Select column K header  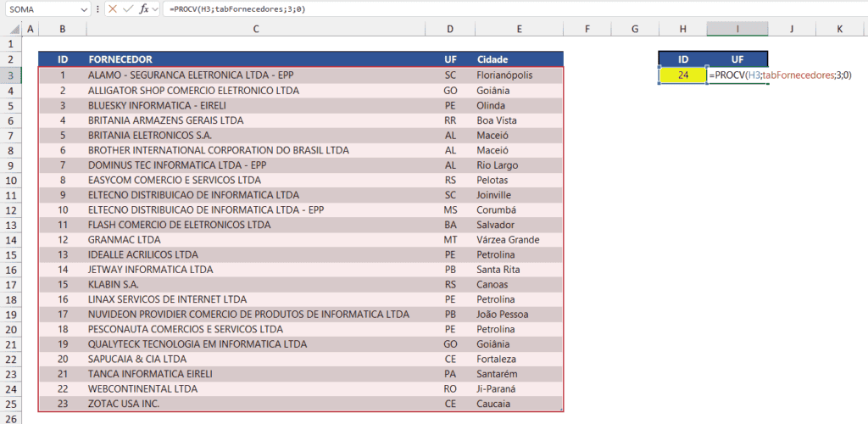(x=840, y=30)
